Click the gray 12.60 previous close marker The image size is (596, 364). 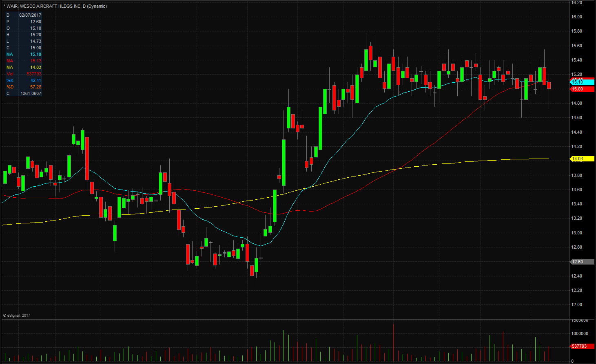(581, 262)
